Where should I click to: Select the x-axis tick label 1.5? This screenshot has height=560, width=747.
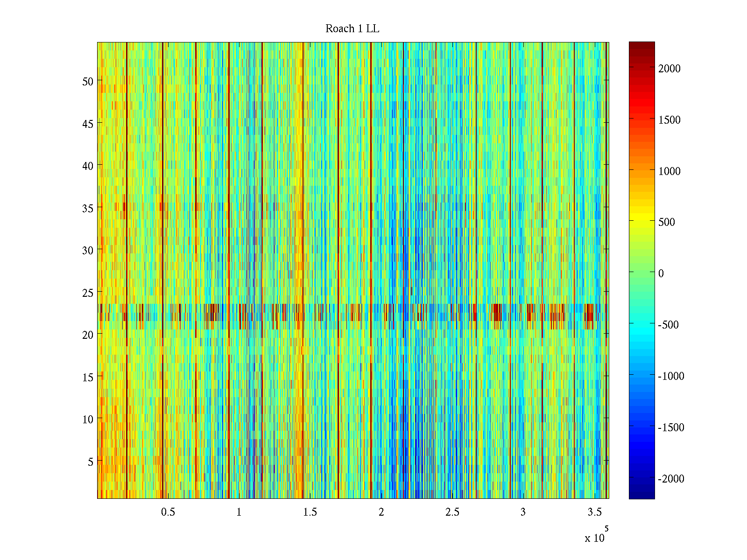[x=310, y=512]
